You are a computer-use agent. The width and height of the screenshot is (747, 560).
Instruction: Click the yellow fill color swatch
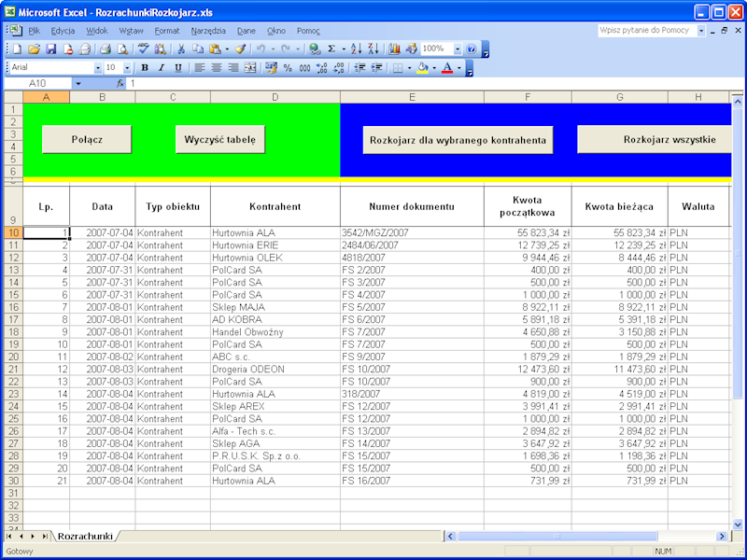click(422, 69)
